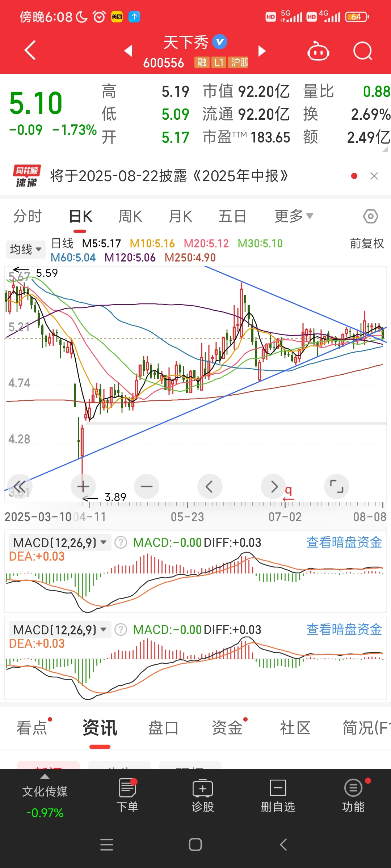Tap M250:4.90 moving average label
Viewport: 391px width, 868px height.
point(190,258)
